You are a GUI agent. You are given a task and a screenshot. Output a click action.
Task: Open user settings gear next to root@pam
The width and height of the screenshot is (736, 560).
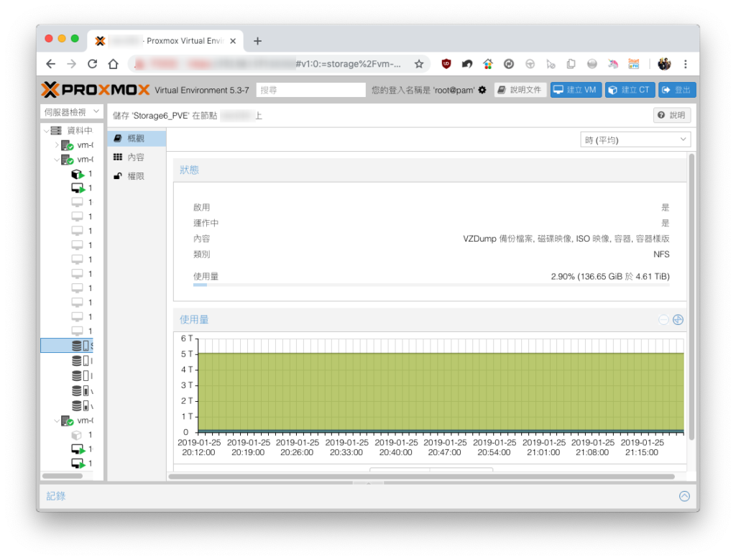click(x=482, y=90)
